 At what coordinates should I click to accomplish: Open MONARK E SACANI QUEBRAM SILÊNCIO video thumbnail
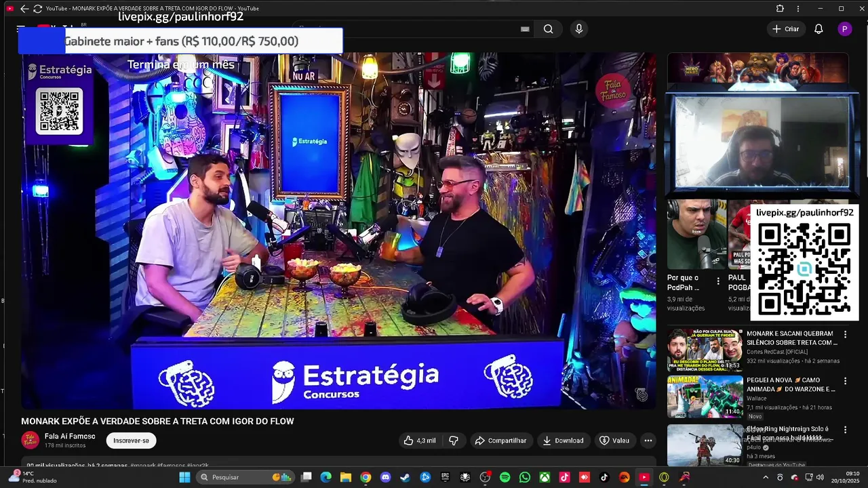click(705, 350)
